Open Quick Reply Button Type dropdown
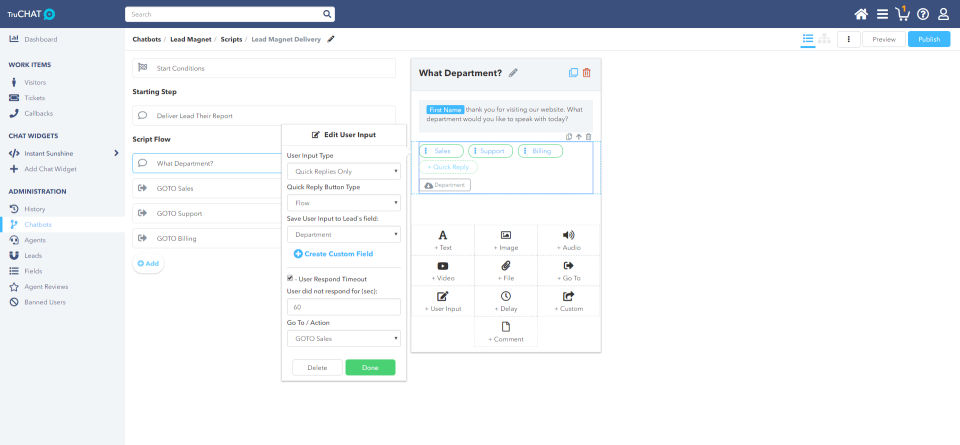 point(343,203)
